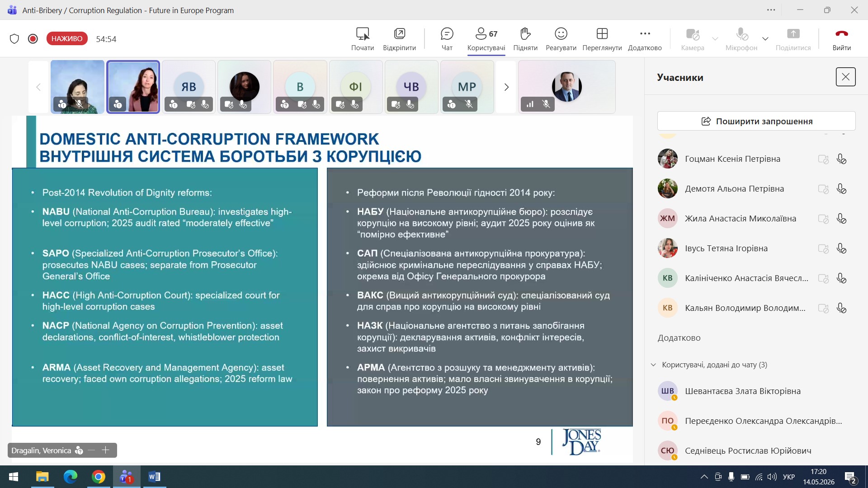The image size is (868, 488).
Task: Open Microsoft Edge from taskbar
Action: 70,477
